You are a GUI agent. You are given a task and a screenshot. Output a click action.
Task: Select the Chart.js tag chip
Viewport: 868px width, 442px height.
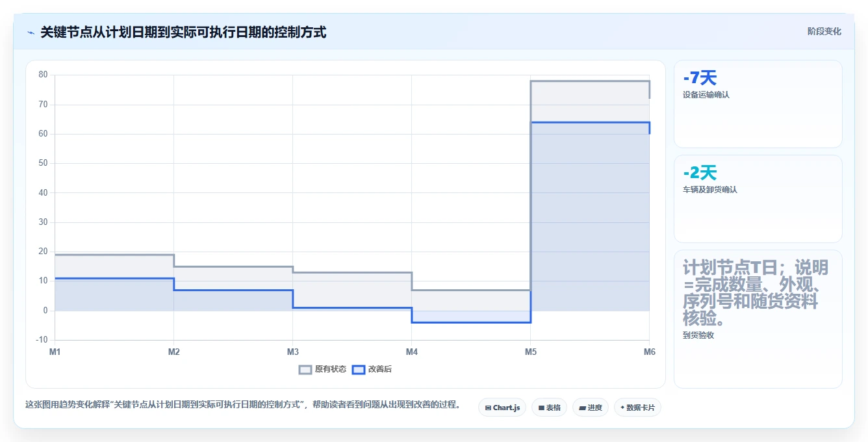coord(502,408)
